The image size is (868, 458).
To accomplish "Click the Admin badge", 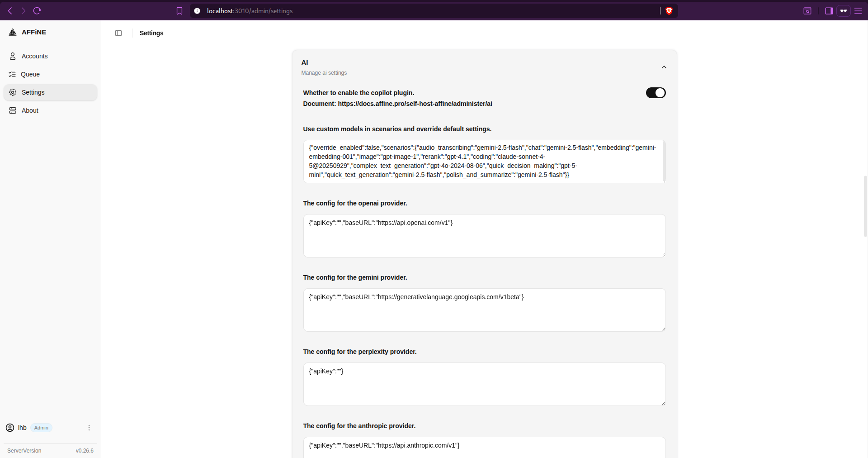I will click(x=41, y=428).
